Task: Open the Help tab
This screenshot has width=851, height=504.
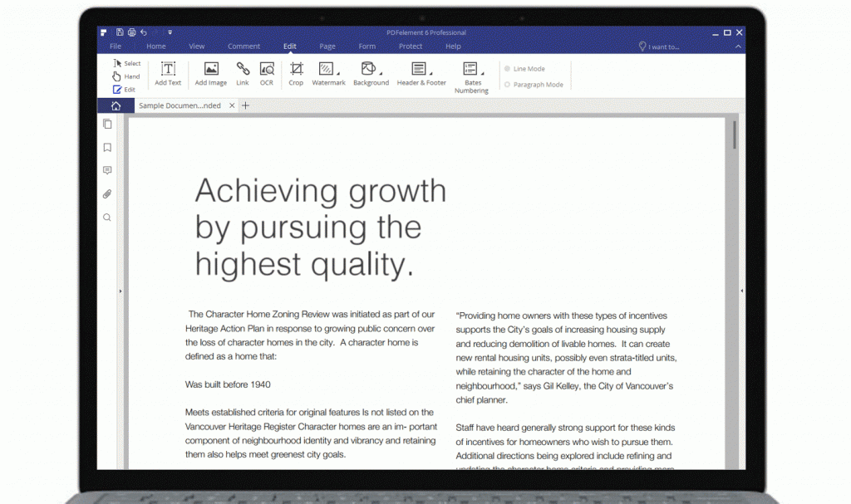Action: click(x=453, y=46)
